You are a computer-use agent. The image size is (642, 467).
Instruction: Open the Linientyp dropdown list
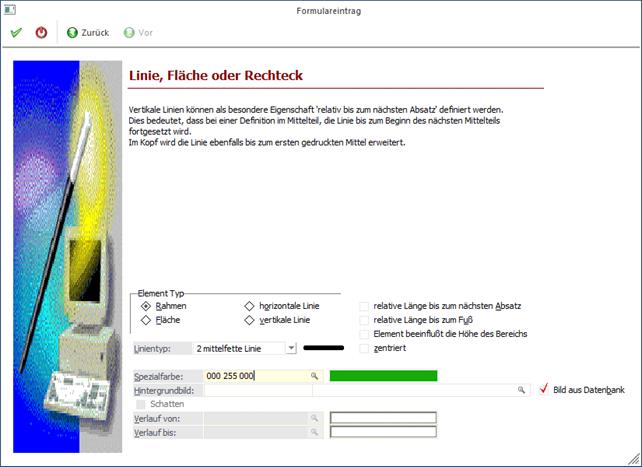[291, 348]
